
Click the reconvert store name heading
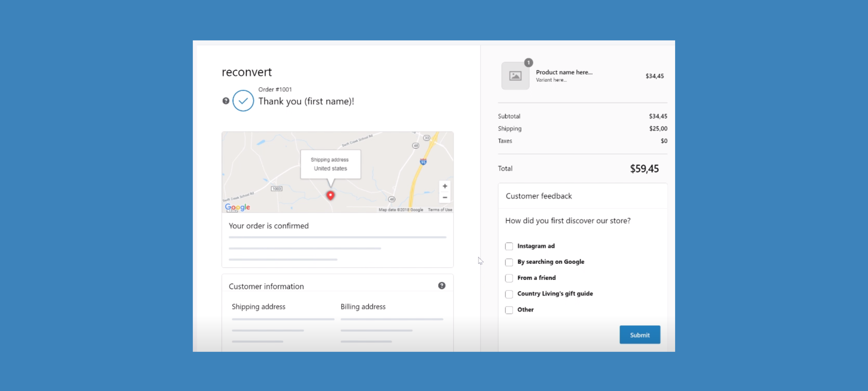pos(247,72)
